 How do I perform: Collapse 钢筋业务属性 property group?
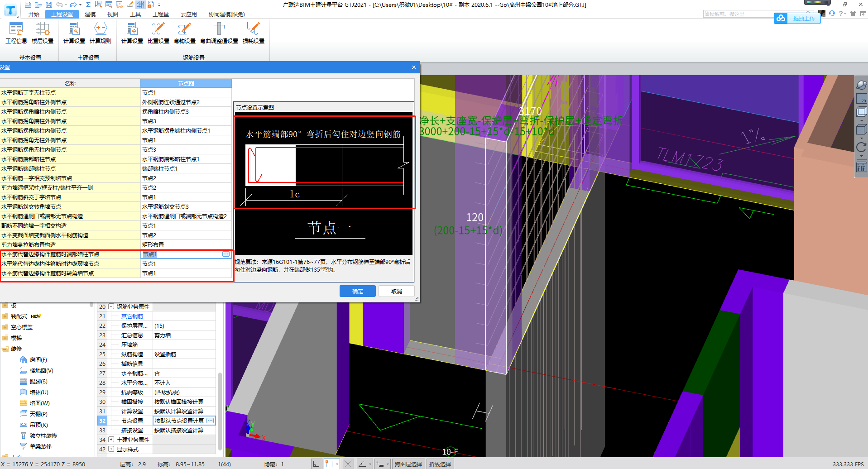point(111,306)
